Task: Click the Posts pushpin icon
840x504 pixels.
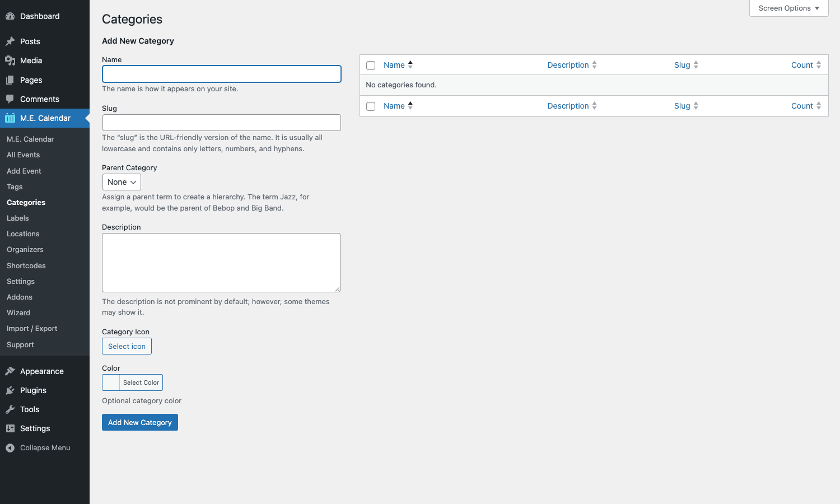Action: coord(10,41)
